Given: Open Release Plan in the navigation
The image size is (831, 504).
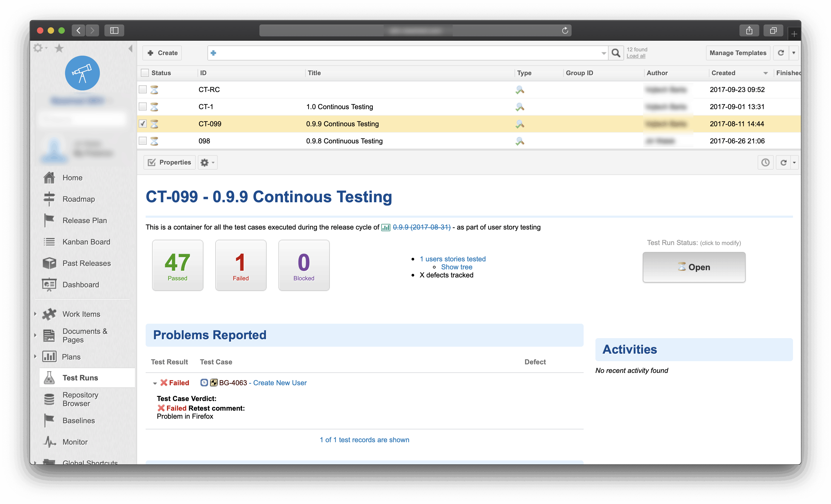Looking at the screenshot, I should coord(85,220).
